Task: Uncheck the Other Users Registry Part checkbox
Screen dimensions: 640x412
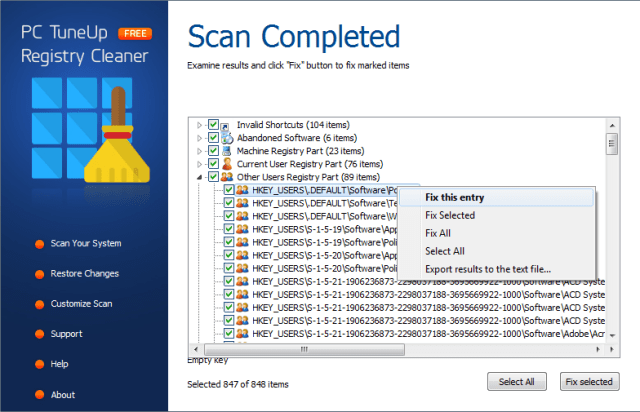Action: coord(213,177)
